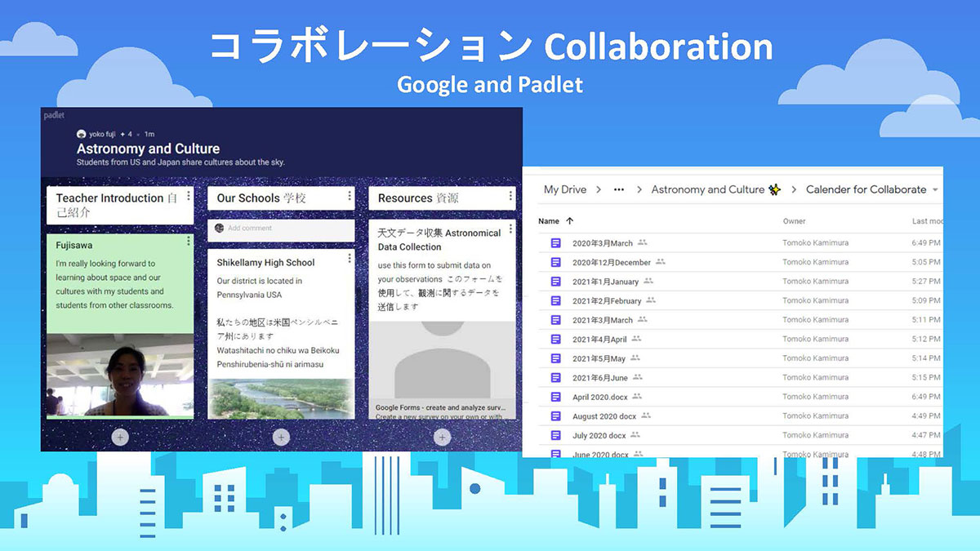The width and height of the screenshot is (980, 551).
Task: Sort files by the Name column header
Action: tap(549, 221)
